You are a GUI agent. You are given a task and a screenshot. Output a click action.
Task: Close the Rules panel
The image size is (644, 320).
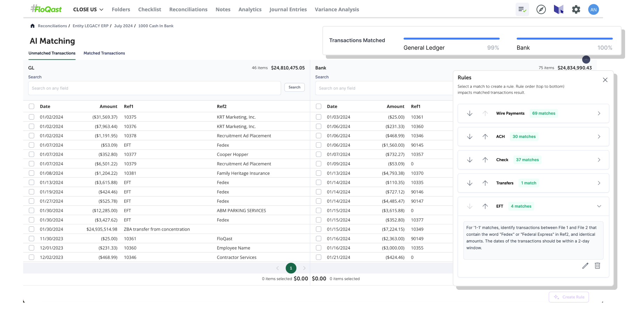click(605, 80)
